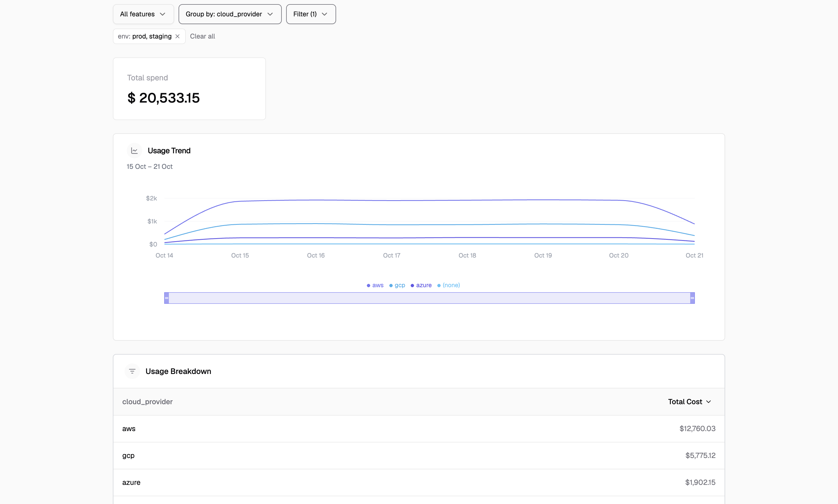
Task: Click the left handle of the range slider
Action: (x=166, y=298)
